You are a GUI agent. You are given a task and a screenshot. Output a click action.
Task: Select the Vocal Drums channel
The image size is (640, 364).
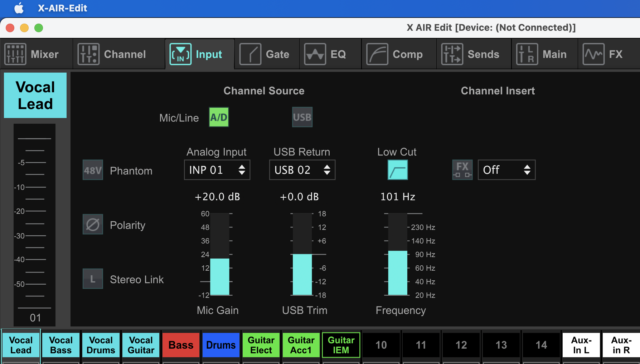click(x=101, y=345)
